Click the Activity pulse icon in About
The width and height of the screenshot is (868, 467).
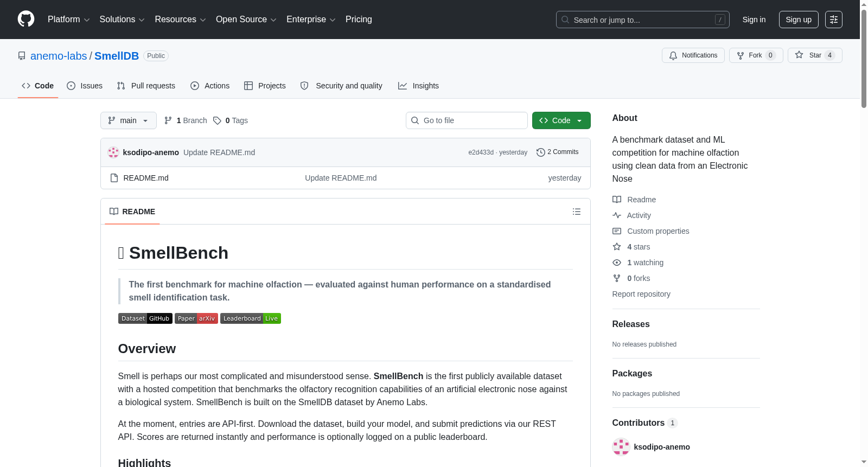point(617,215)
